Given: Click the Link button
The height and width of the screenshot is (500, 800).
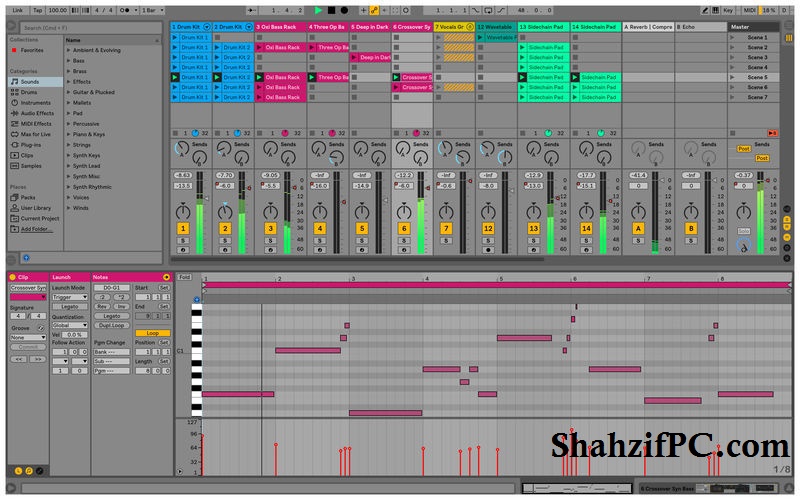Looking at the screenshot, I should [x=17, y=10].
